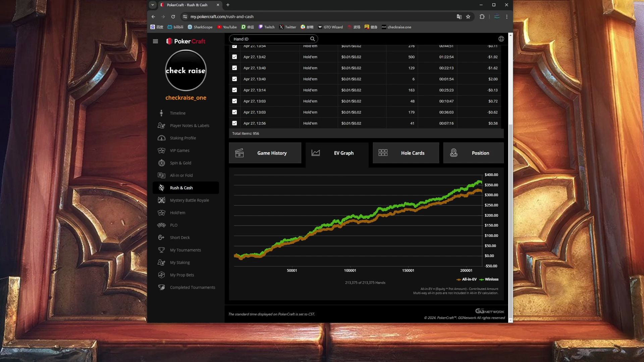
Task: Uncheck the 179-hands -$0.62 session checkbox
Action: [234, 112]
